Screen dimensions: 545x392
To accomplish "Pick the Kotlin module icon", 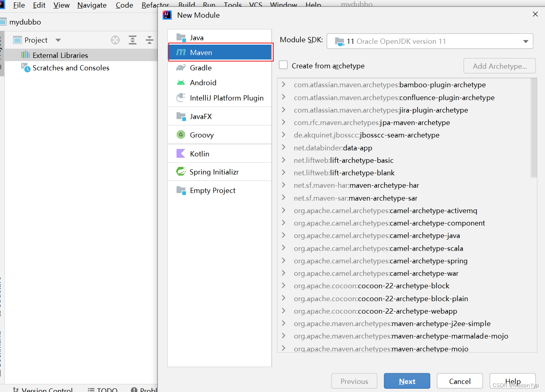I will [x=181, y=154].
